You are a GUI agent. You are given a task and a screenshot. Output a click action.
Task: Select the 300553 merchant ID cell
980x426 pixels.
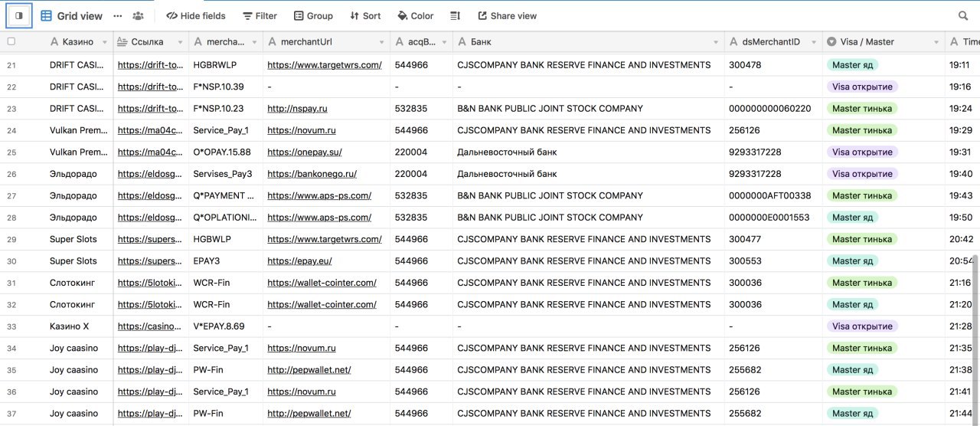773,261
